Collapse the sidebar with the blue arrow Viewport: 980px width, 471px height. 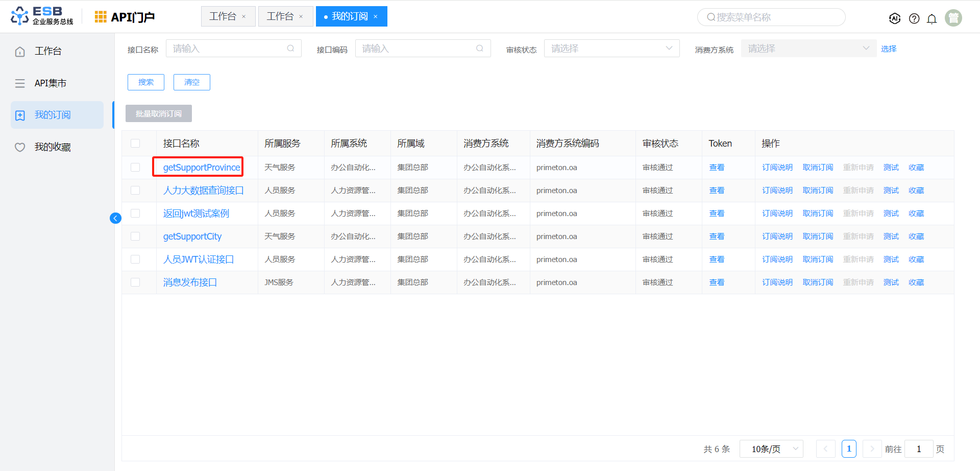click(x=115, y=218)
